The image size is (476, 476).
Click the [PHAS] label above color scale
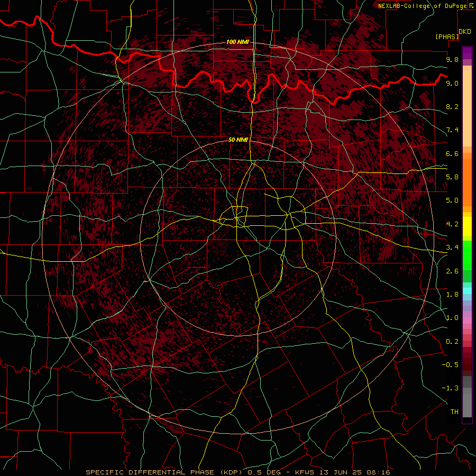[x=447, y=36]
